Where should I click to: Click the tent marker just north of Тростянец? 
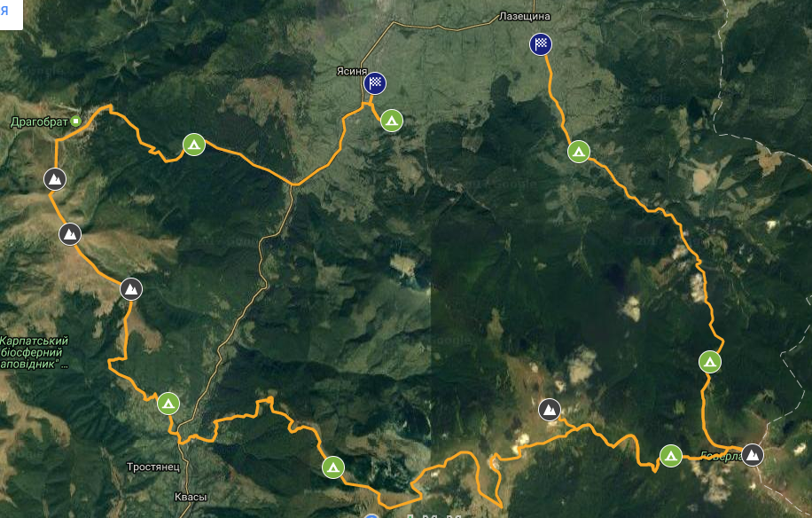coord(168,404)
